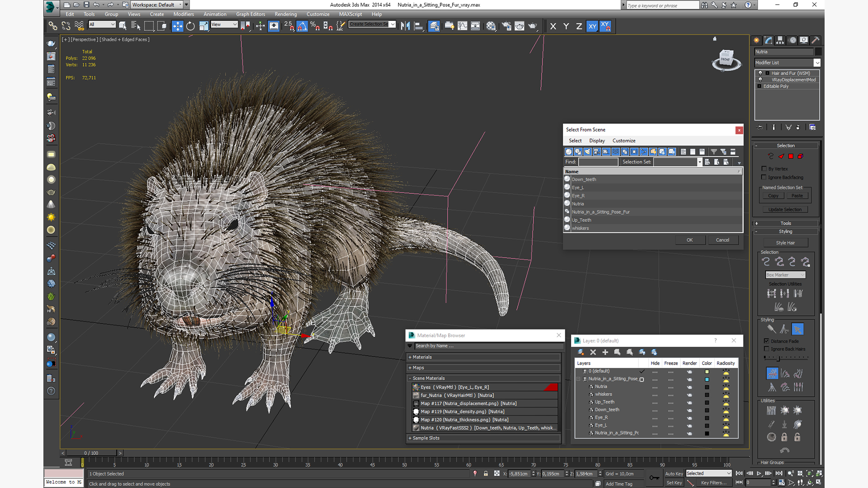Viewport: 868px width, 488px height.
Task: Click Cancel in Select From Scene dialog
Action: click(x=722, y=240)
